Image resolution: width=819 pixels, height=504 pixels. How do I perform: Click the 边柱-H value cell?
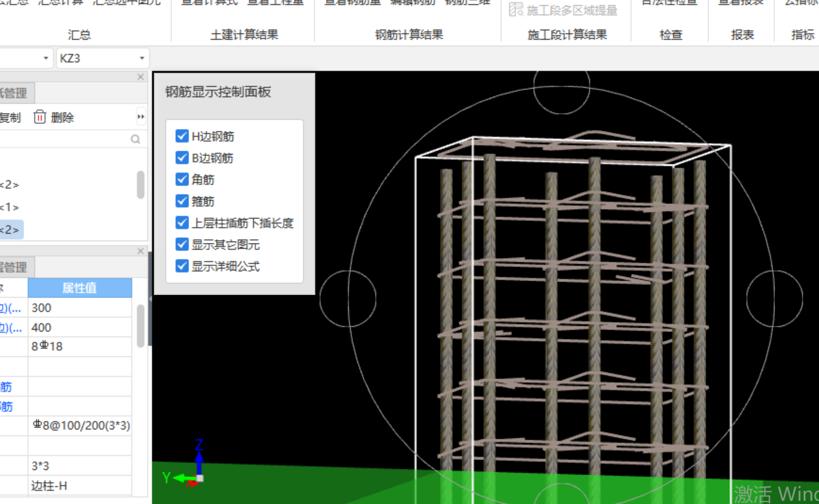[x=80, y=486]
